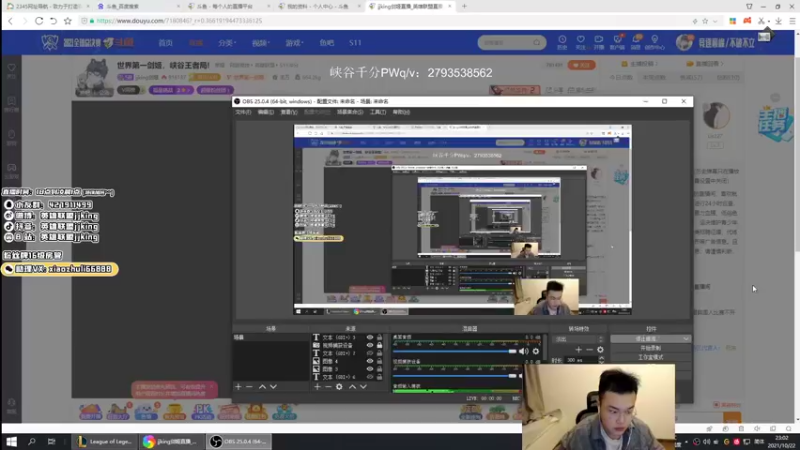This screenshot has width=800, height=450.
Task: Click orange 关注 follow button on channel
Action: (582, 65)
